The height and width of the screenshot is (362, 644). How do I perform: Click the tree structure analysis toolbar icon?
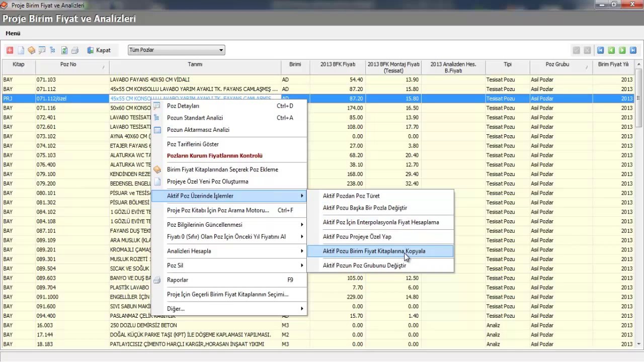(52, 50)
